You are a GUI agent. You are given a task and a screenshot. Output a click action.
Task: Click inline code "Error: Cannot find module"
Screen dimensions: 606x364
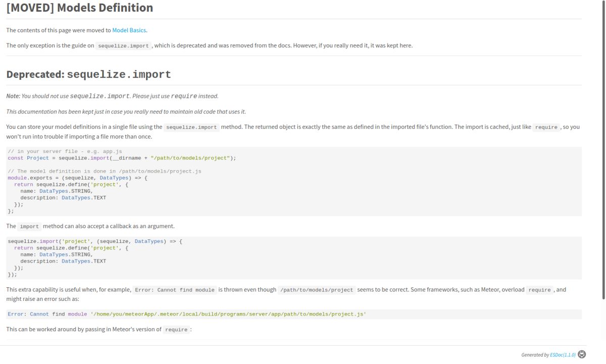pos(174,290)
